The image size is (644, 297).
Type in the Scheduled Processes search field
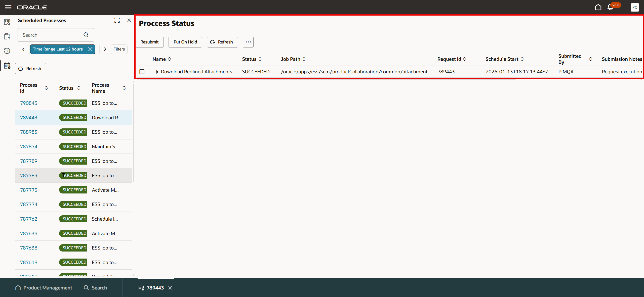tap(50, 35)
